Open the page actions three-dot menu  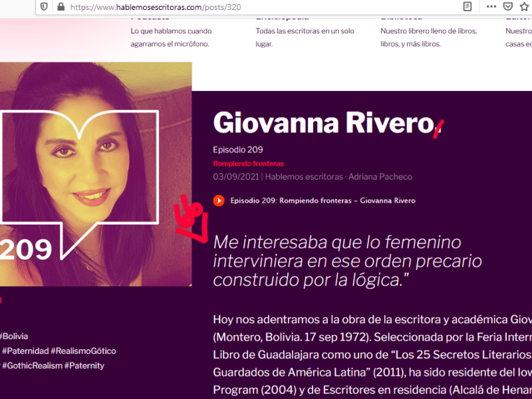[490, 7]
